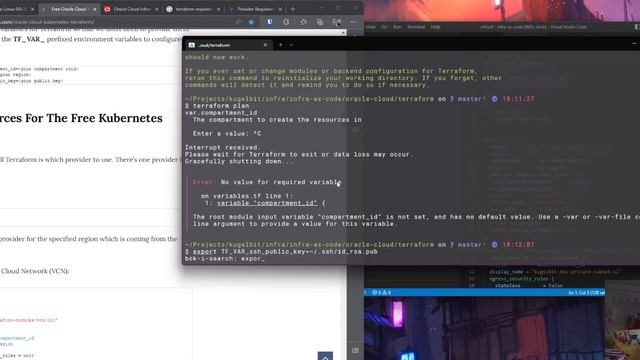The image size is (640, 360).
Task: Click the 'Cloud Network (VCN):' text on webpage
Action: (x=35, y=271)
